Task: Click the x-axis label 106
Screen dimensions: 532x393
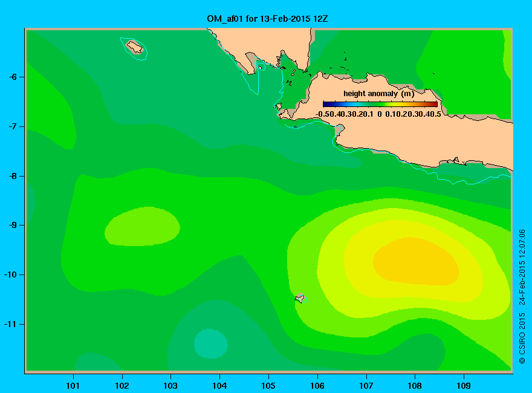Action: [x=317, y=386]
